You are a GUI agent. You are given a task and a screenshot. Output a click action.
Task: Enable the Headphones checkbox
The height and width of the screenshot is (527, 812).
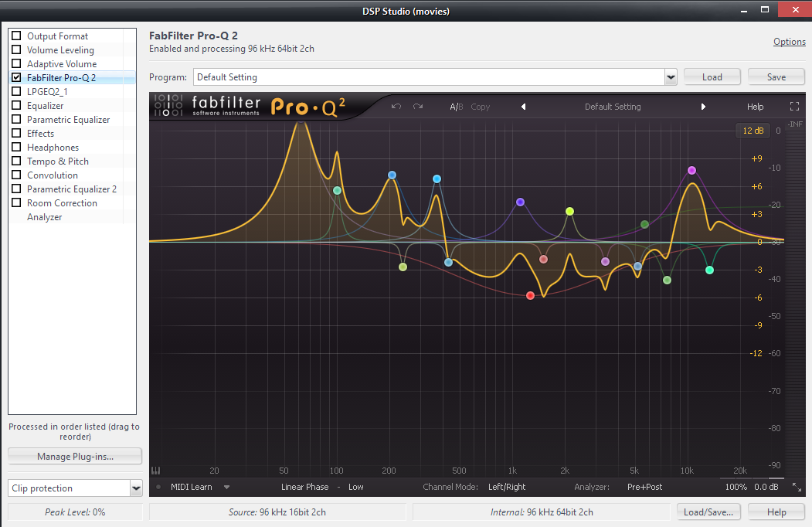16,147
